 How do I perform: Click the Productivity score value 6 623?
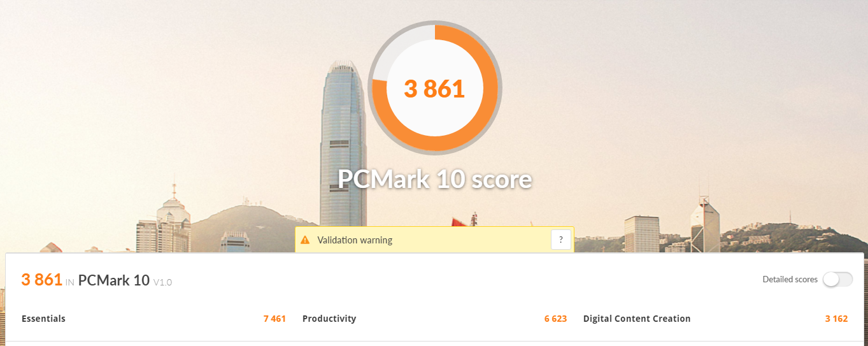click(x=555, y=319)
